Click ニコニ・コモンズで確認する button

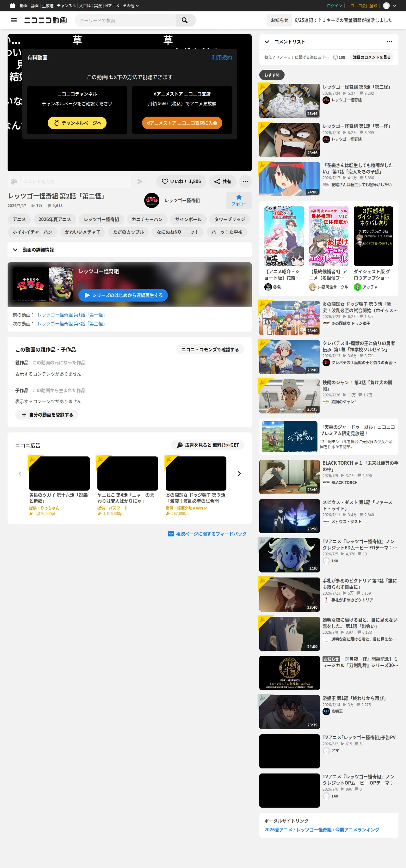(210, 349)
